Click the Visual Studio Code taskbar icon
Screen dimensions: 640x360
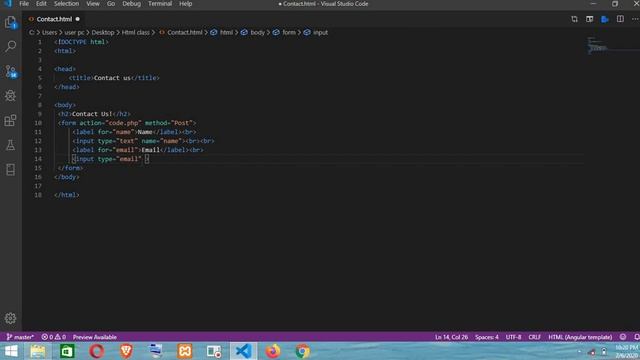(244, 351)
